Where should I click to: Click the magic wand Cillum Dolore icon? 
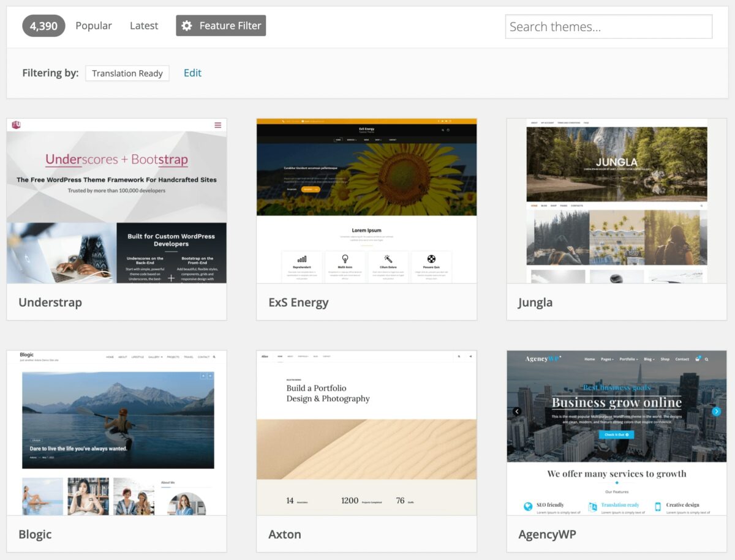coord(388,258)
